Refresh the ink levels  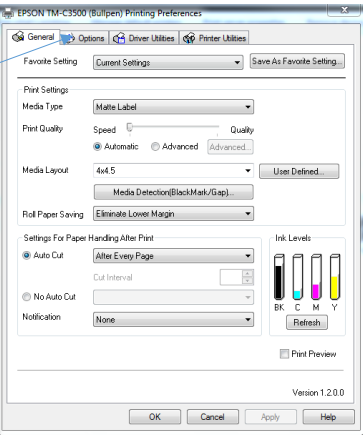(307, 322)
